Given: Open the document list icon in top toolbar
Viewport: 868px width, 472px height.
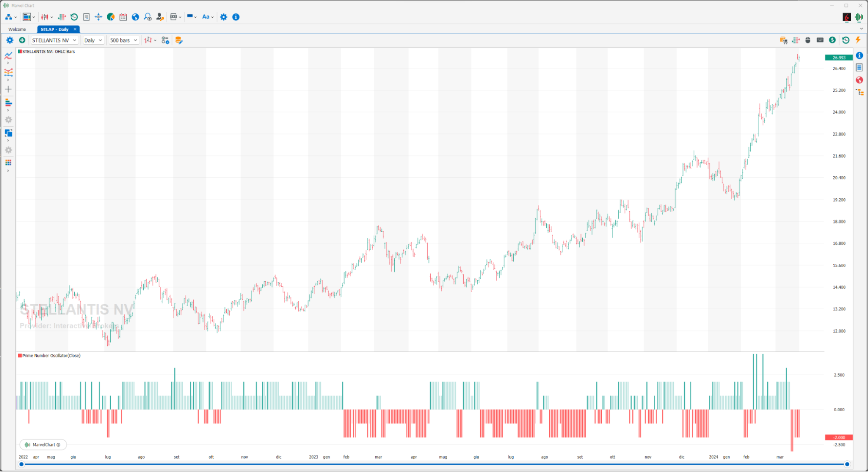Looking at the screenshot, I should 86,17.
